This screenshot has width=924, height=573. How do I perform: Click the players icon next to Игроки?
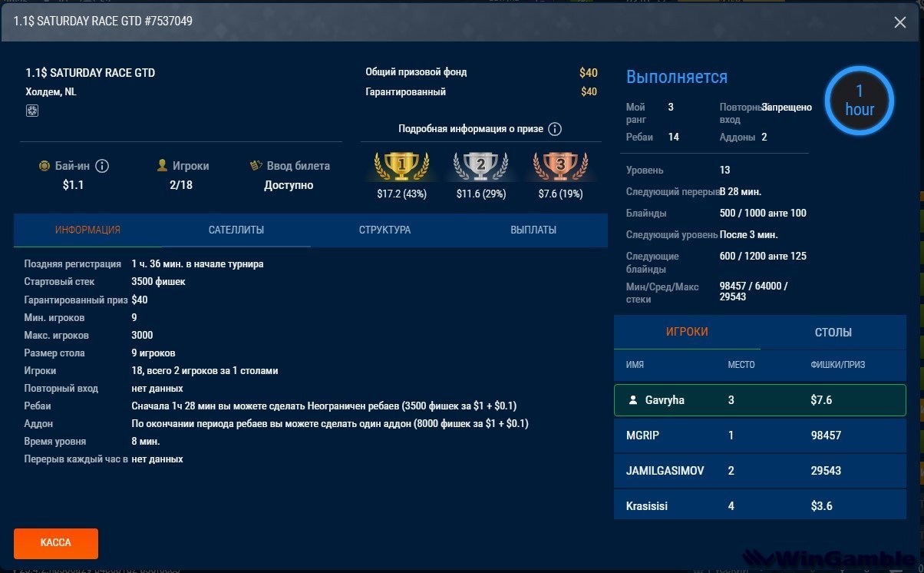tap(162, 165)
